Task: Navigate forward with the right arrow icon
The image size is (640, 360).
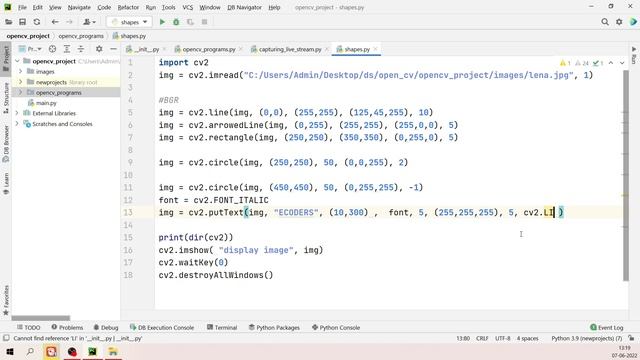Action: (x=69, y=22)
